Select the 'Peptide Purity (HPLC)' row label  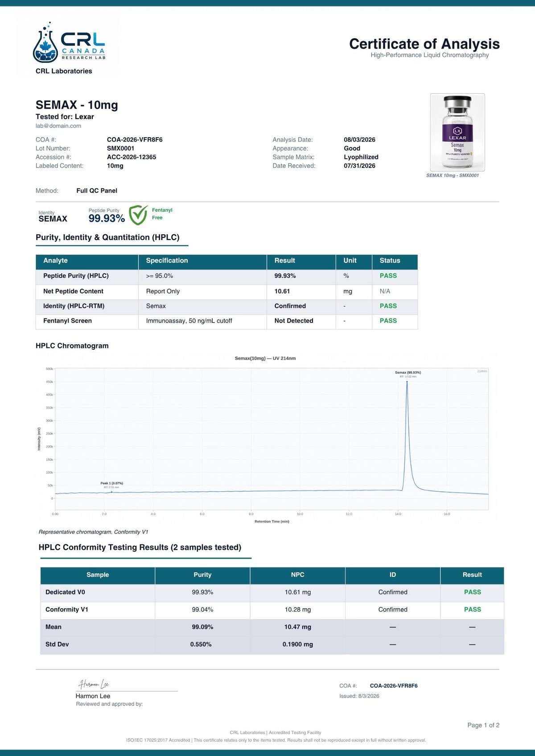point(76,276)
